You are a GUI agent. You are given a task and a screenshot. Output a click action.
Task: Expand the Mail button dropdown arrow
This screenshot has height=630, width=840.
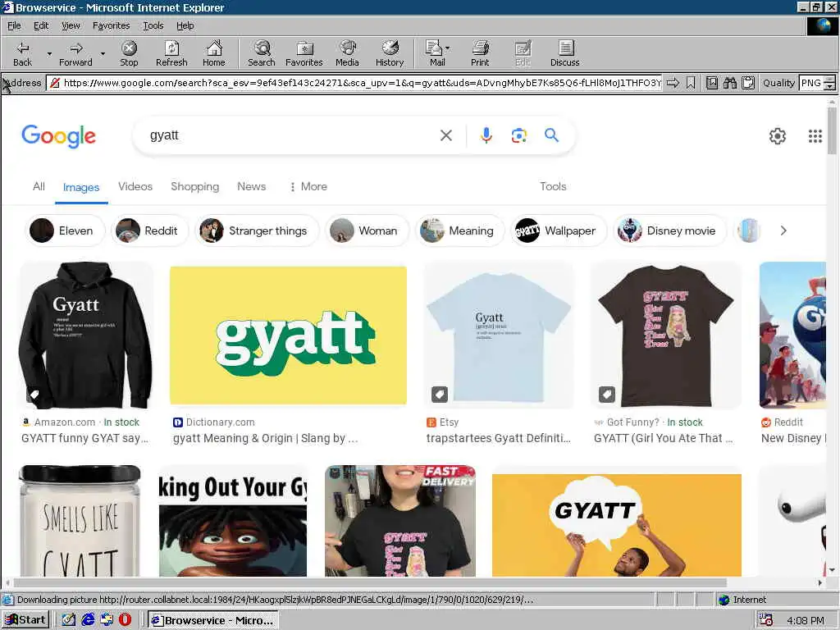[x=447, y=48]
